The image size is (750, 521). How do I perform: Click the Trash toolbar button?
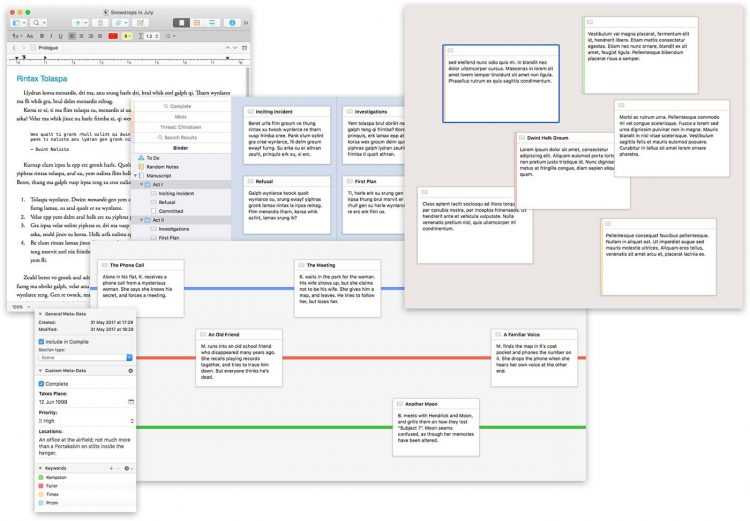pos(100,22)
